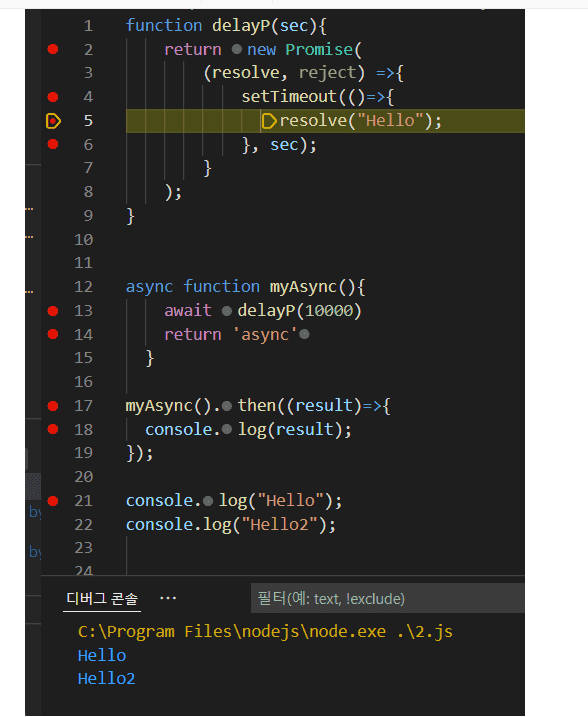The height and width of the screenshot is (717, 588).
Task: Click the yellow inline execution pointer before resolve
Action: tap(268, 121)
